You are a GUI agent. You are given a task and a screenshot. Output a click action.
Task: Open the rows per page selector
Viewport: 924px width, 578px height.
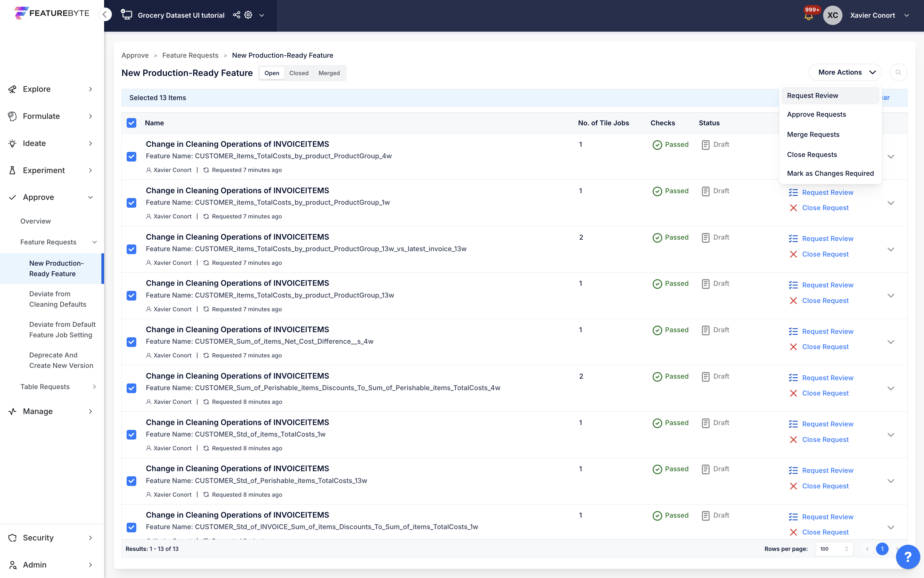click(x=834, y=549)
